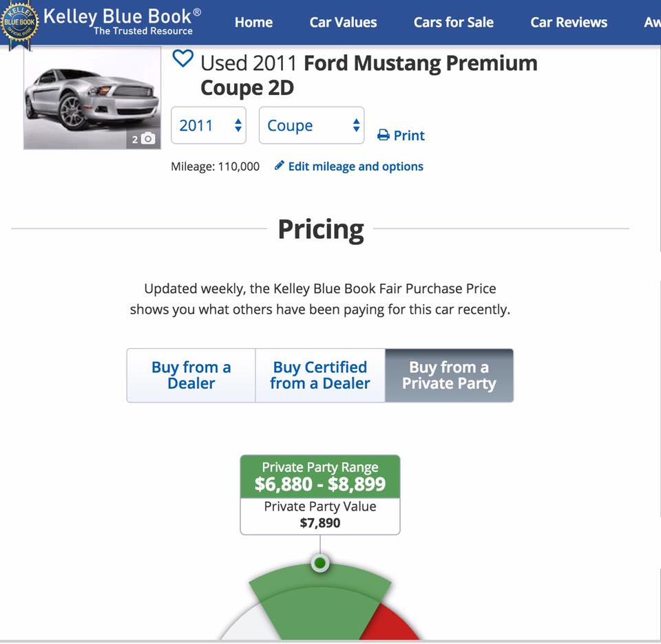The height and width of the screenshot is (644, 661).
Task: Save car with the heart icon
Action: click(x=182, y=58)
